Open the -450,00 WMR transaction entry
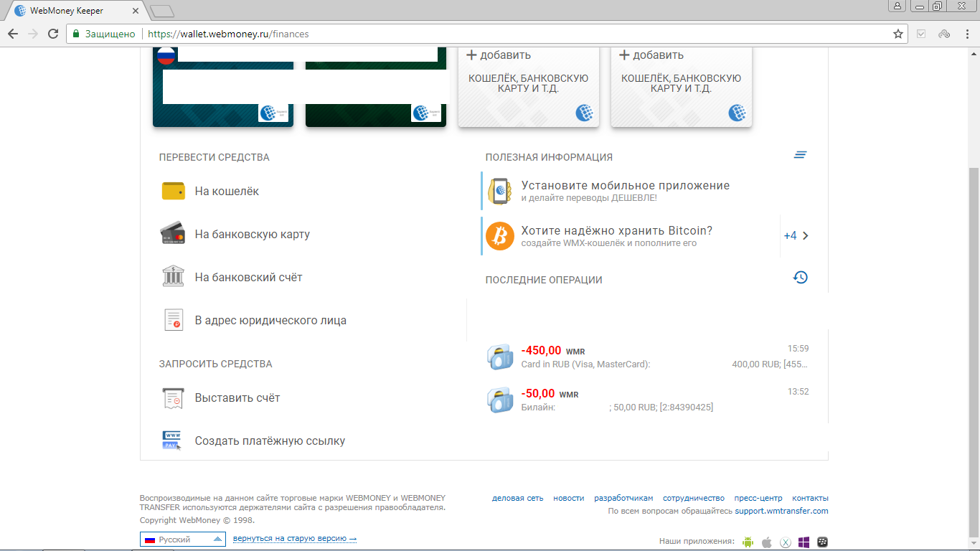Image resolution: width=980 pixels, height=551 pixels. [x=646, y=357]
